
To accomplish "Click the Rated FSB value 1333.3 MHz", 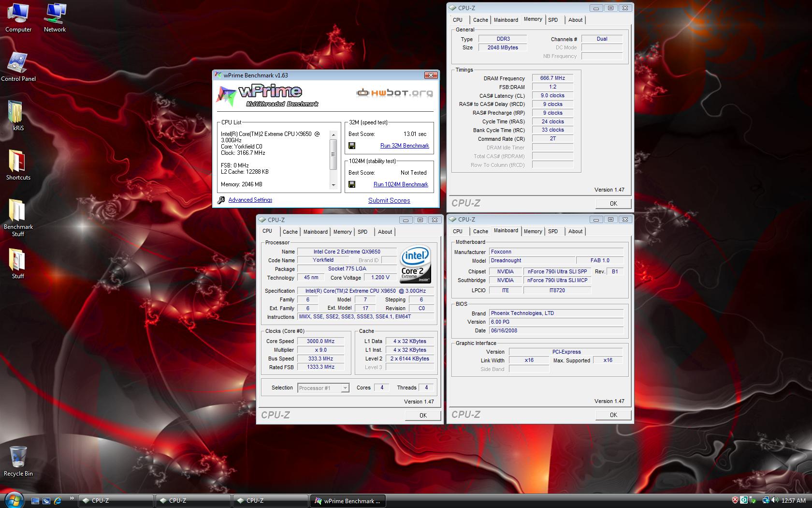I will pyautogui.click(x=320, y=367).
